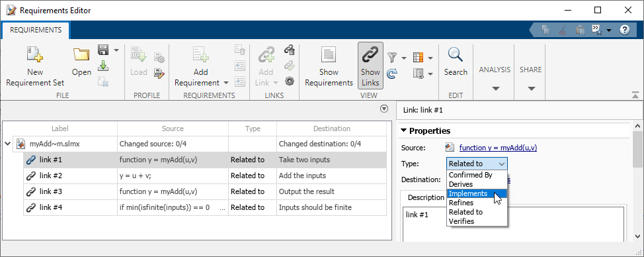
Task: Select the Description tab
Action: (426, 197)
